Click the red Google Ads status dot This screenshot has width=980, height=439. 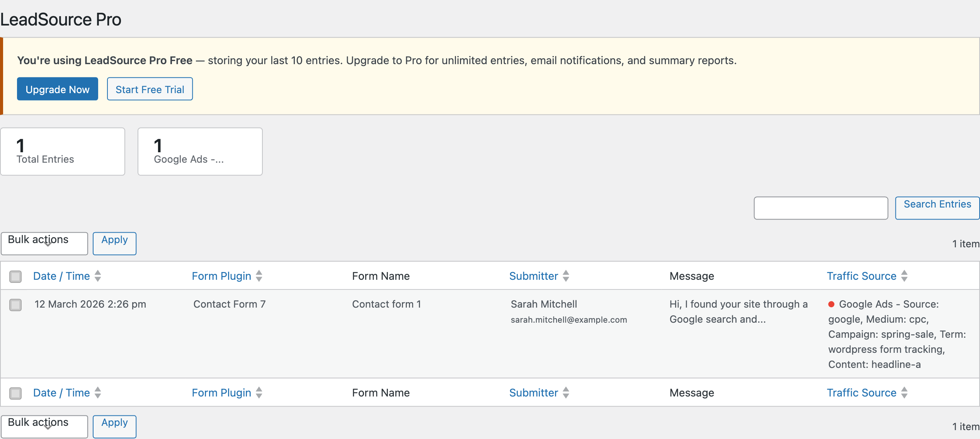[831, 304]
